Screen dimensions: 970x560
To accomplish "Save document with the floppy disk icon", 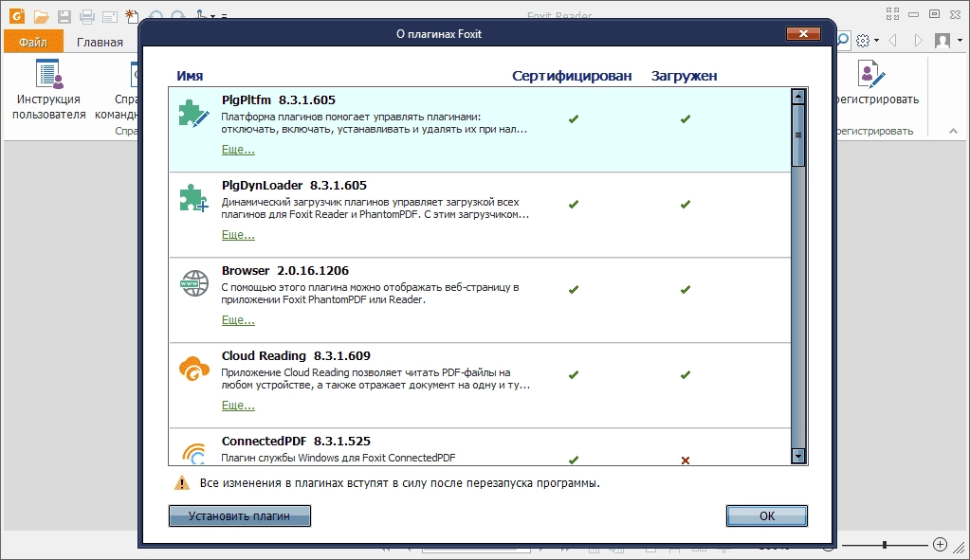I will [x=64, y=17].
